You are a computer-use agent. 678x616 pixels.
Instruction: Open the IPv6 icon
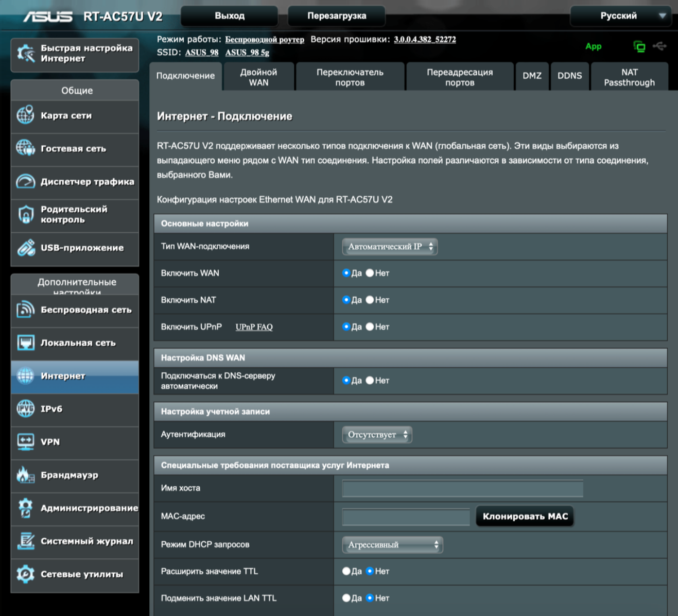25,409
